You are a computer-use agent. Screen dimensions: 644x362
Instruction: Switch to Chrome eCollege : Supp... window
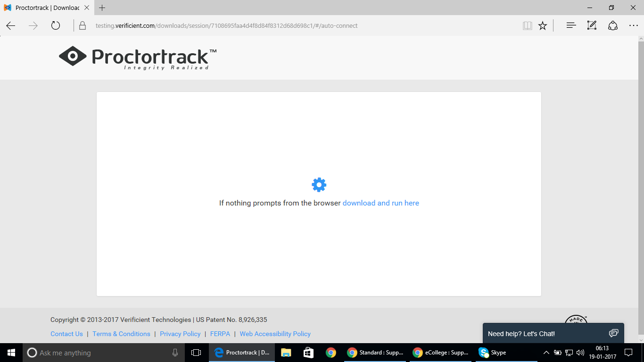coord(441,353)
